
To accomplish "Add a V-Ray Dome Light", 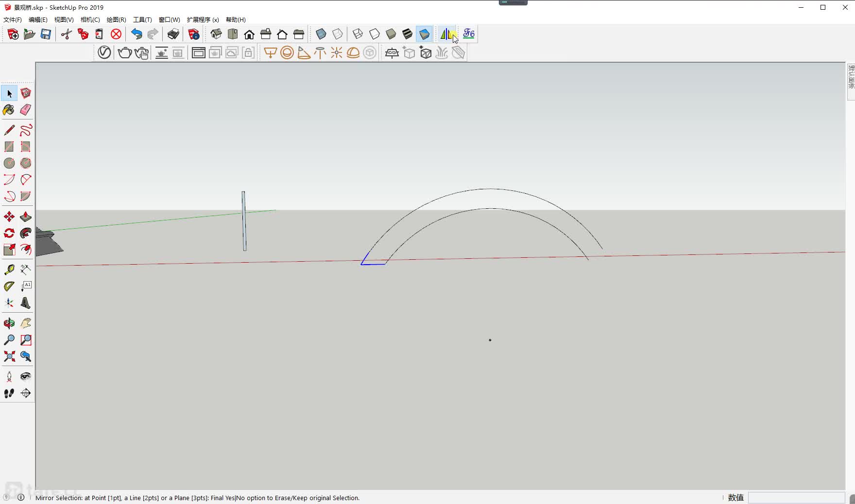I will 353,52.
